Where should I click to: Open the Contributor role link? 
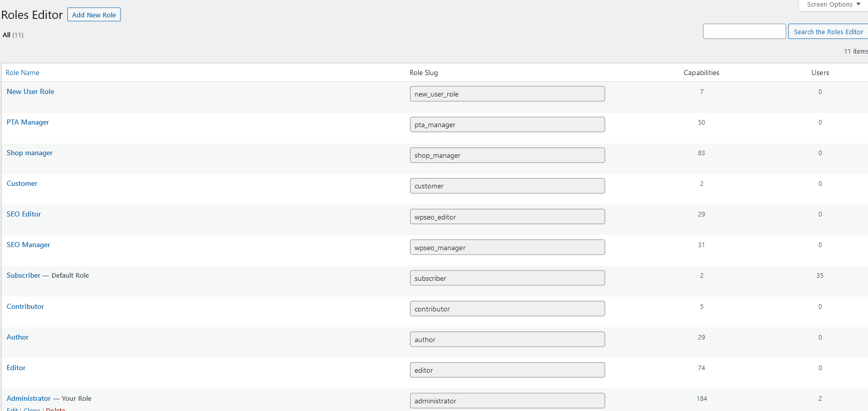[25, 306]
